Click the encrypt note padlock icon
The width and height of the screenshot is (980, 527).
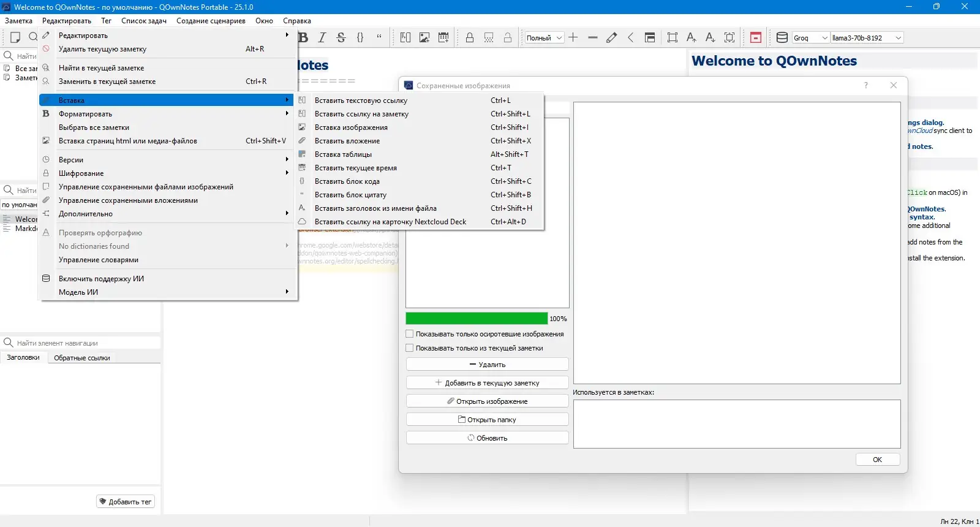pyautogui.click(x=470, y=37)
